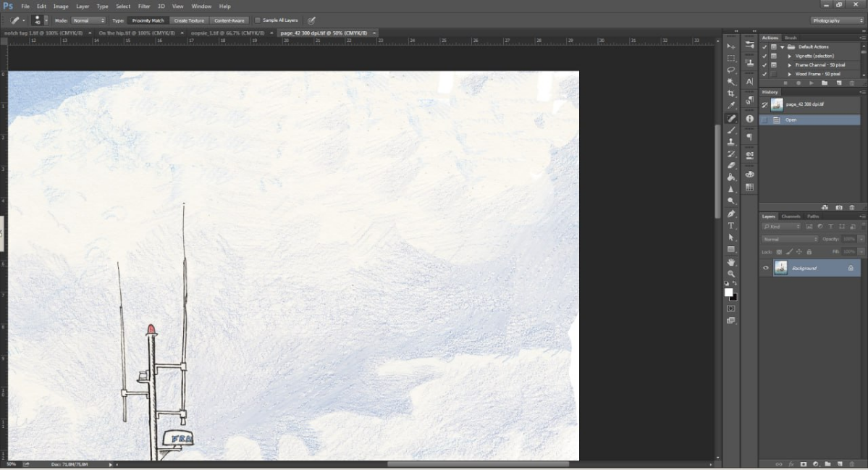Select the Clone Stamp tool
This screenshot has width=868, height=470.
pos(731,142)
